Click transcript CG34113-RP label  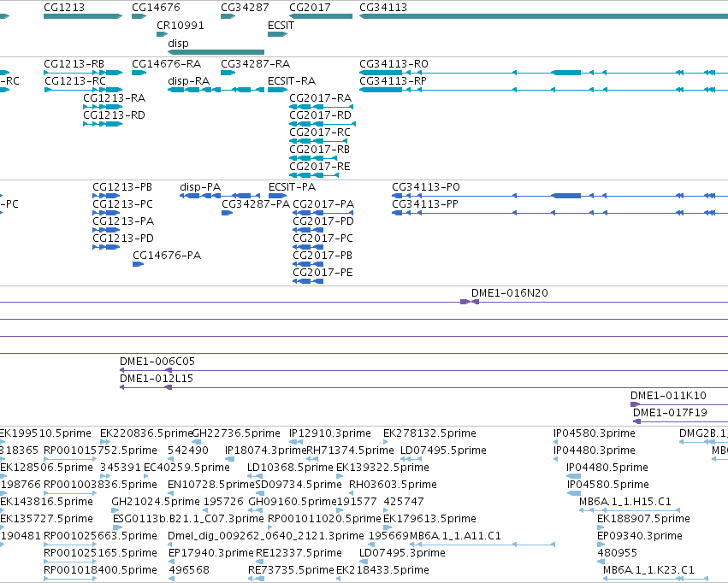click(393, 80)
